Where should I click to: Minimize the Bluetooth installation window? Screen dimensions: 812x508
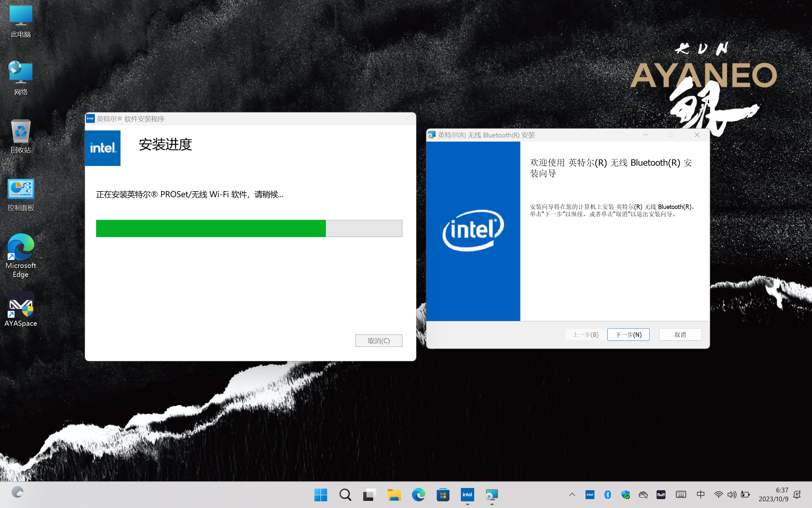point(645,135)
